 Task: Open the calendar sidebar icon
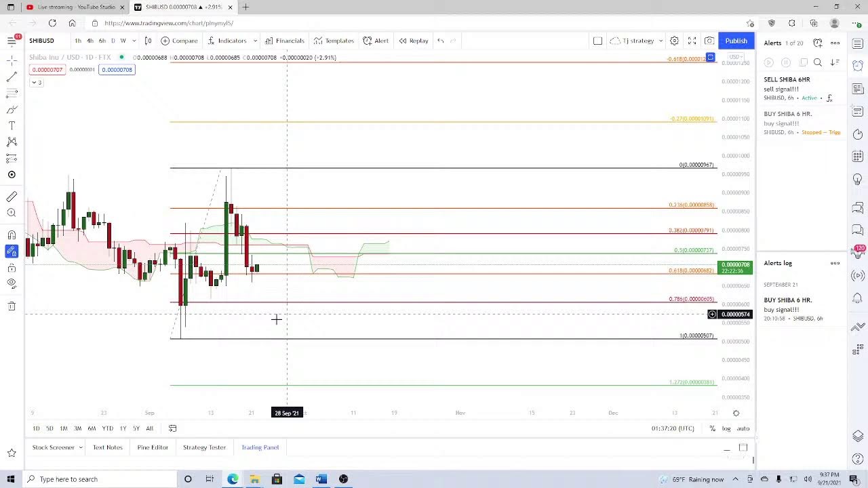coord(858,157)
